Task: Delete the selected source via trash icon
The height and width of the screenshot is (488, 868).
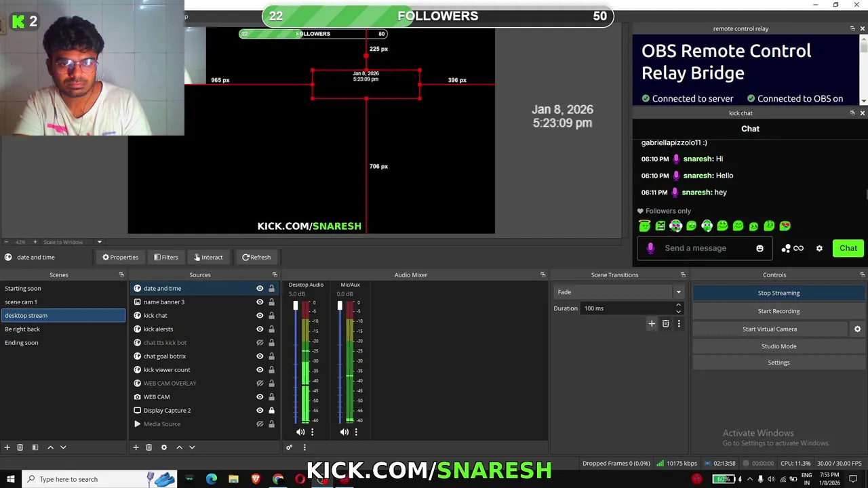Action: [149, 447]
